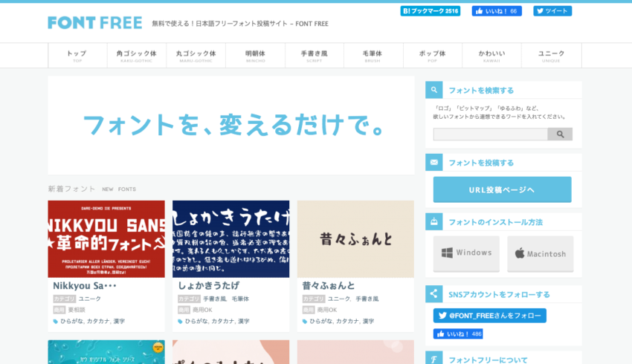
Task: Open the ユニーク category
Action: (x=552, y=56)
